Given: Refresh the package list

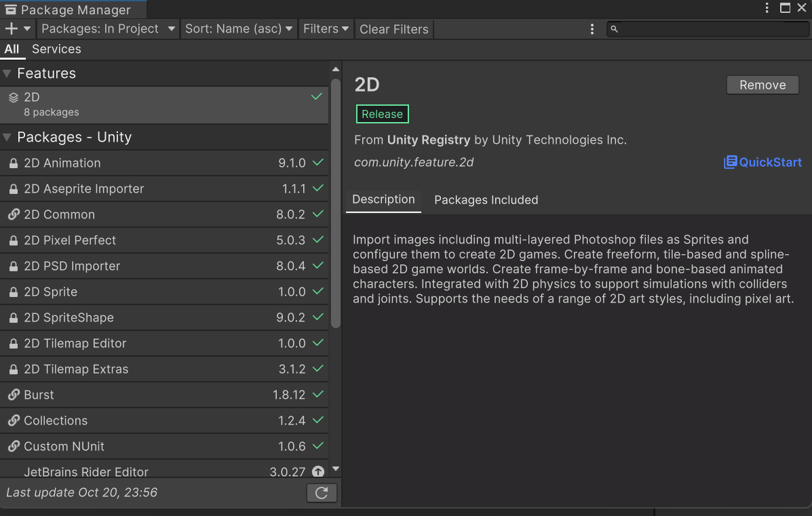Looking at the screenshot, I should pos(322,493).
